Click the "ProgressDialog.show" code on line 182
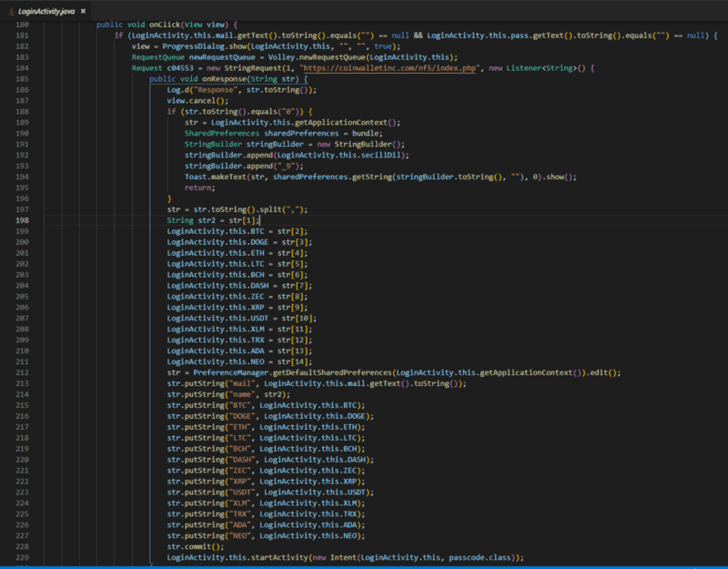728x569 pixels. [x=202, y=46]
